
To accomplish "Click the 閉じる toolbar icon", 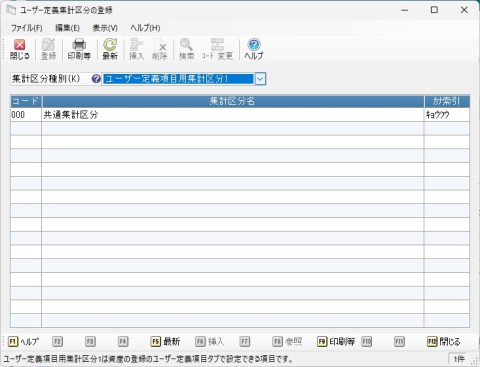I will [20, 49].
